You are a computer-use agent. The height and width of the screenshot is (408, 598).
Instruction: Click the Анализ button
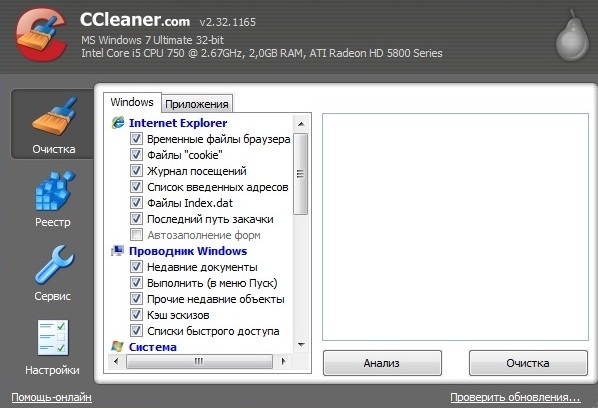pyautogui.click(x=382, y=363)
